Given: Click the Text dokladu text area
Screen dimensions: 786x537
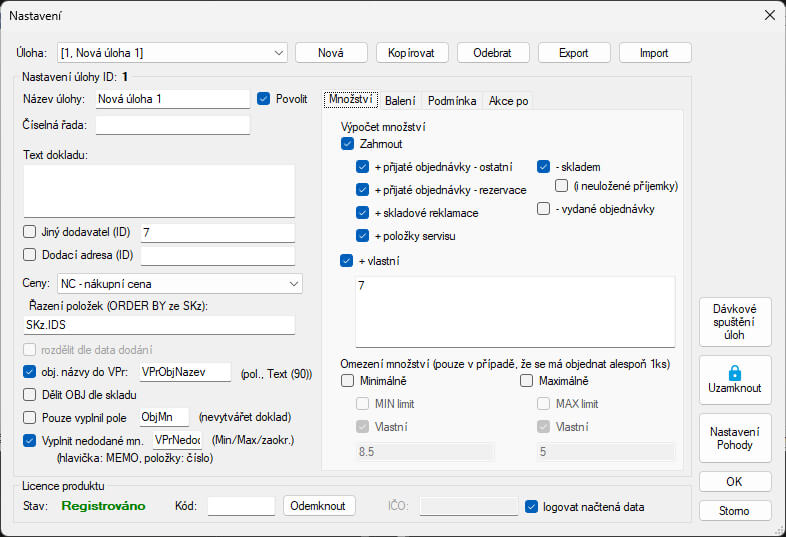Looking at the screenshot, I should (158, 190).
